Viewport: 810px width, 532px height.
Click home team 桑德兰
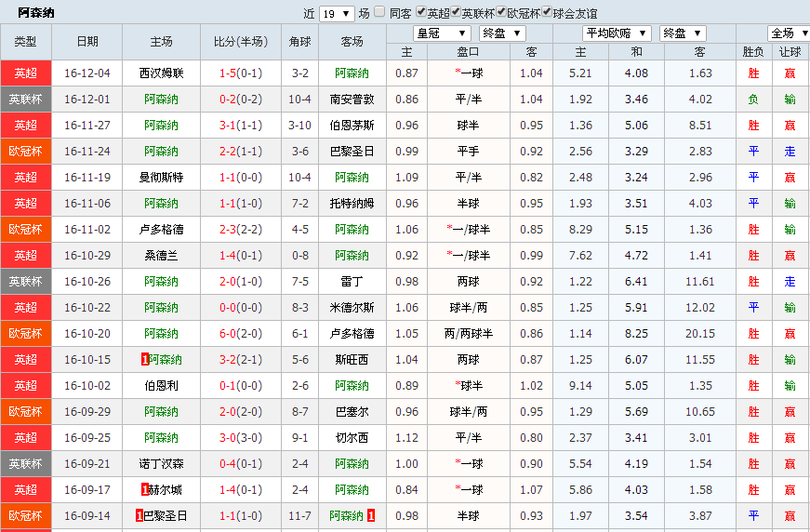[161, 256]
